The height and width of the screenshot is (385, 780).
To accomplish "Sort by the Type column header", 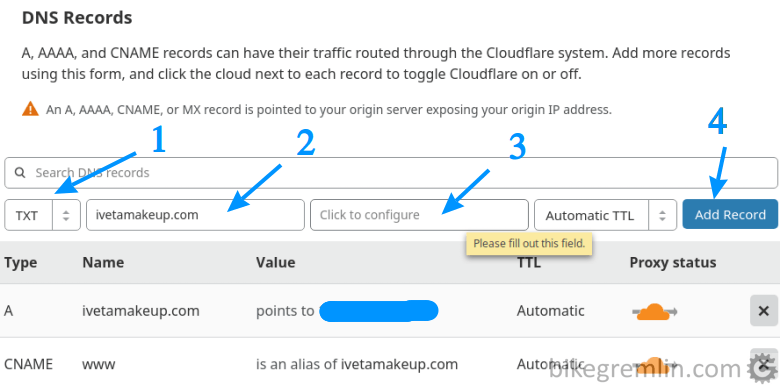I will [20, 262].
